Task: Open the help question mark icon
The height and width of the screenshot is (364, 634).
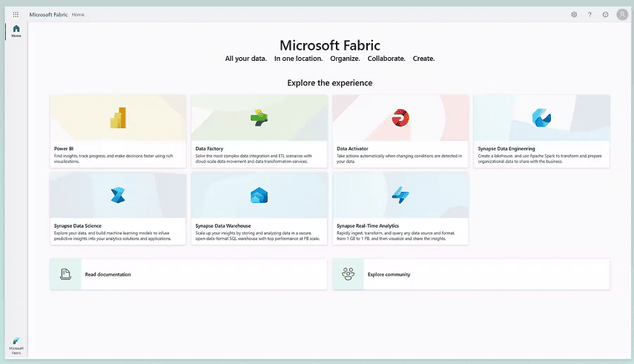Action: coord(590,15)
